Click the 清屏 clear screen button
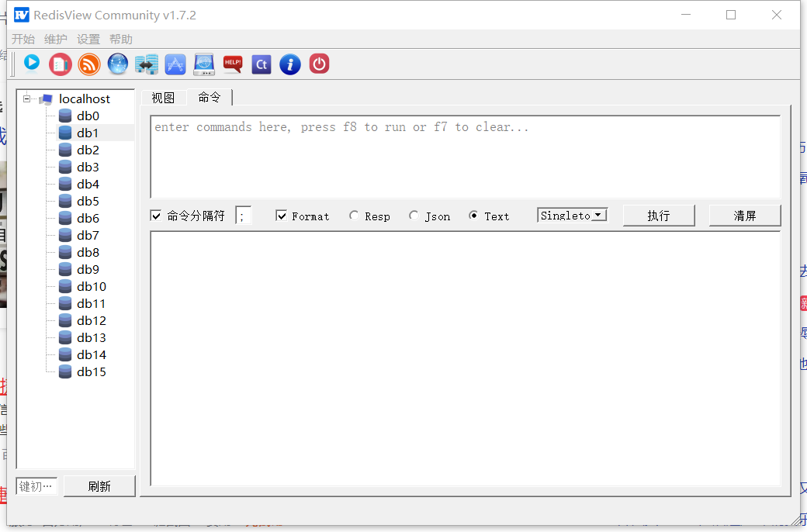The width and height of the screenshot is (807, 532). click(745, 216)
